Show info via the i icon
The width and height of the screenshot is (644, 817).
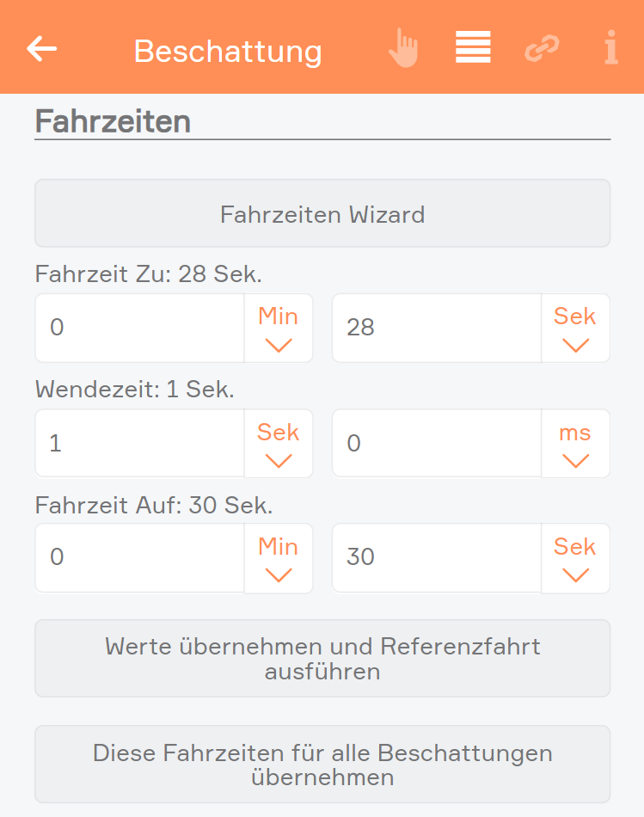tap(611, 47)
